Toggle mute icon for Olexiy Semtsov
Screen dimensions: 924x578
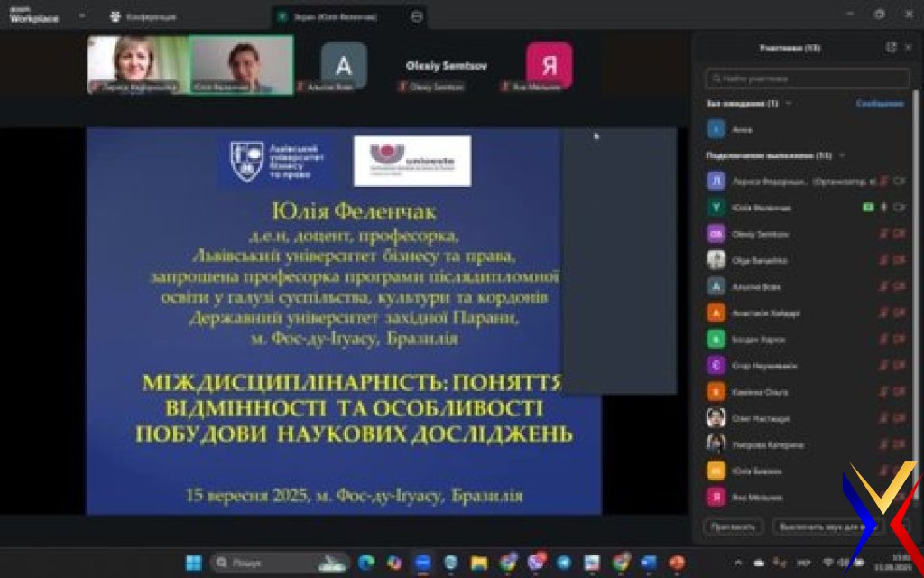884,234
